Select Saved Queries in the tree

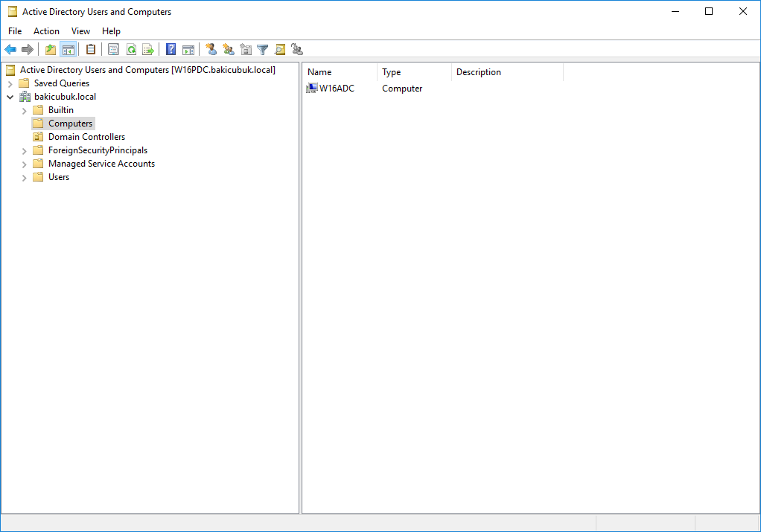coord(62,83)
